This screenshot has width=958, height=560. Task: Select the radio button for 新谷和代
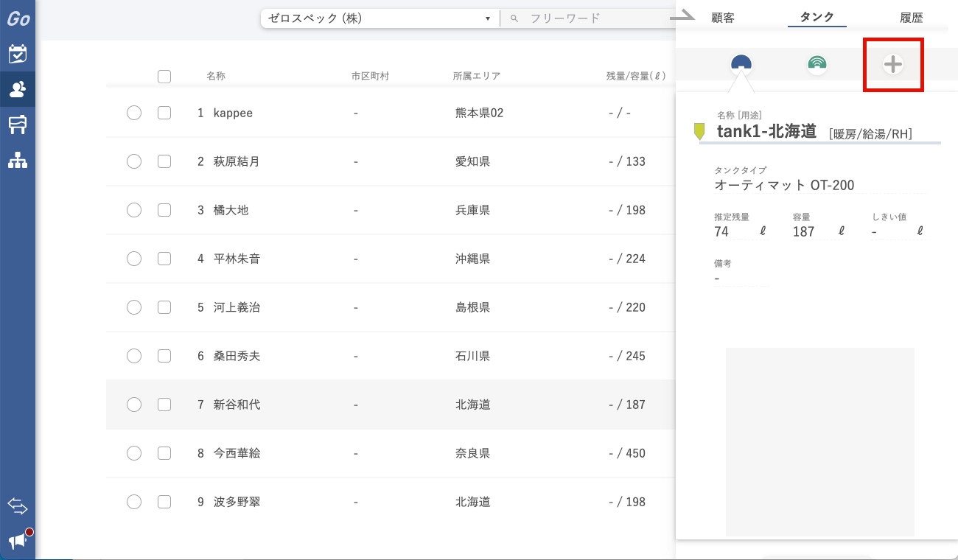134,405
